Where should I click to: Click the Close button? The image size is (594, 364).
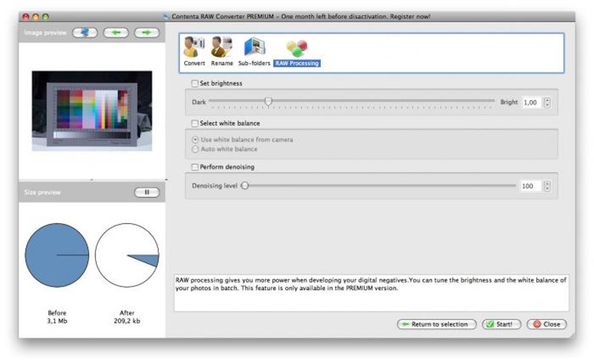tap(547, 324)
